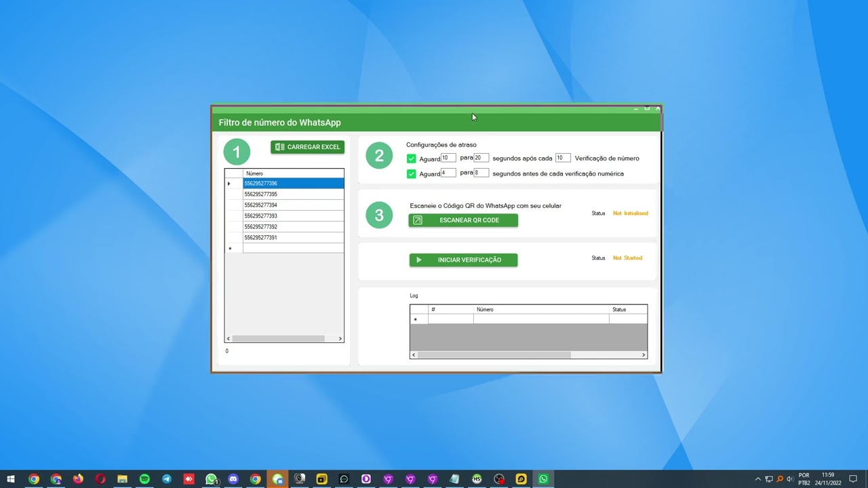Click the # column header in Log

[450, 310]
